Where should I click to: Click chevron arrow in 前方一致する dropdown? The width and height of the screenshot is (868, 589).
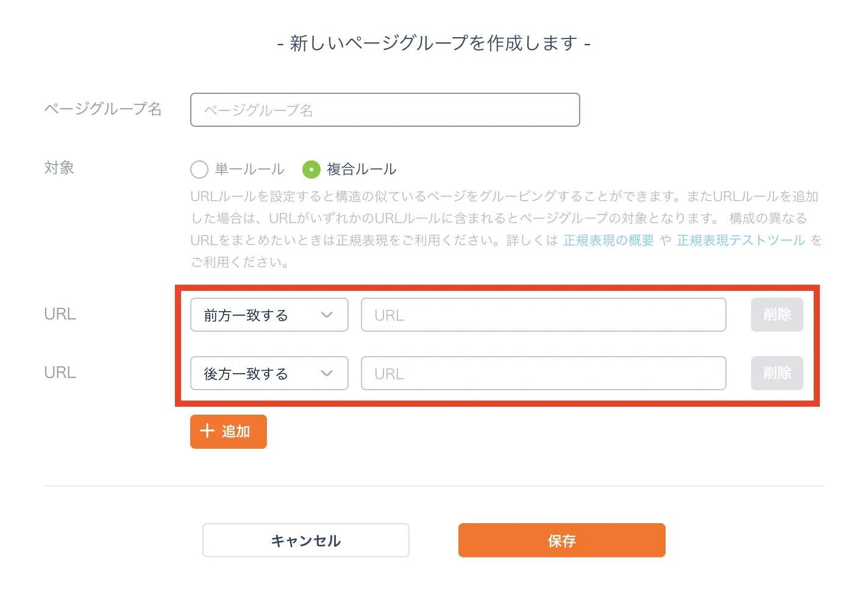(x=327, y=315)
